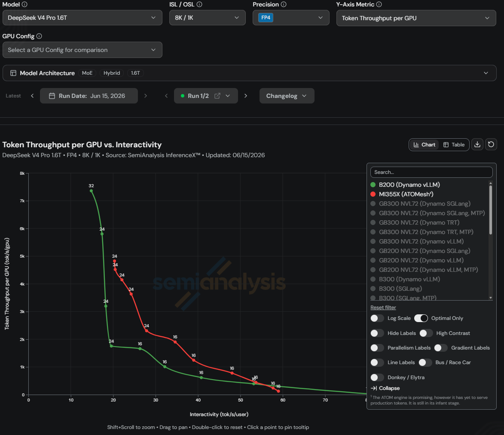Open the Run 1/2 dropdown
Screen dimensions: 504x435
click(206, 96)
